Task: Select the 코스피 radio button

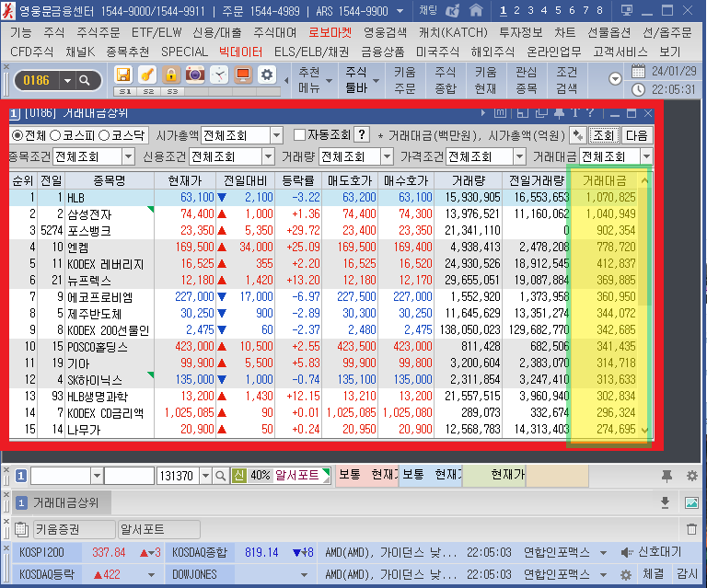Action: [x=55, y=135]
